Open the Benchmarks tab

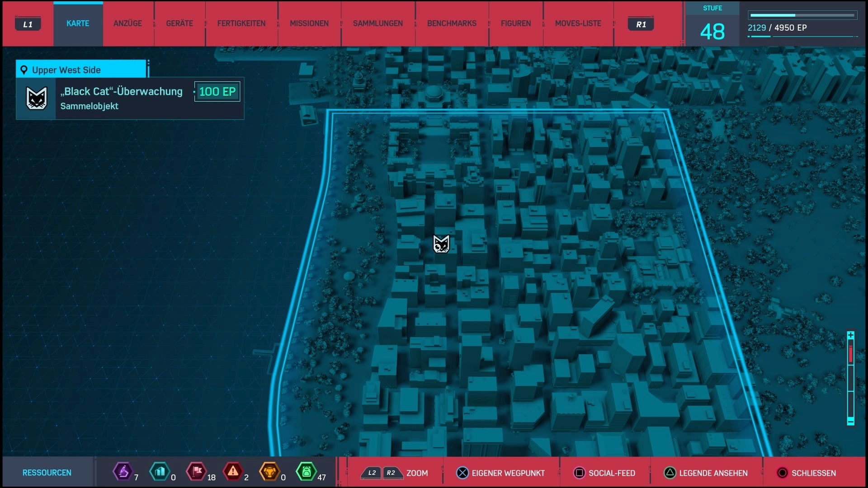(452, 23)
